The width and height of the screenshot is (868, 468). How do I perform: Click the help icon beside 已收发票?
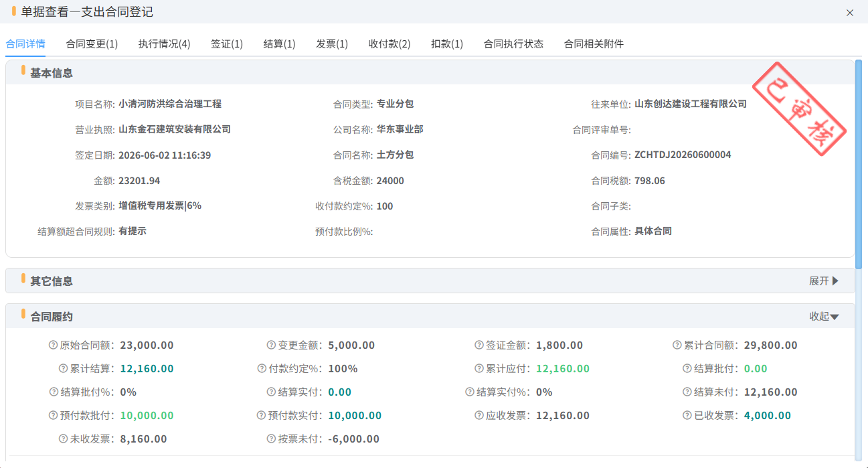(688, 416)
